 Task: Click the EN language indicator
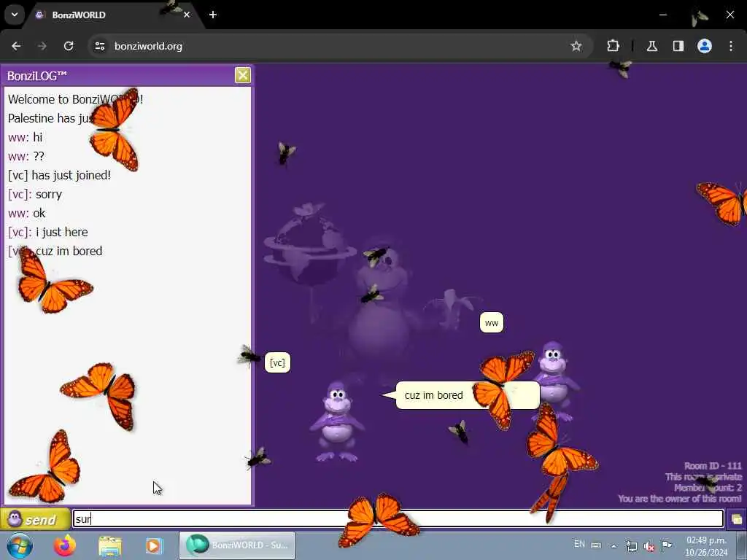click(x=579, y=544)
